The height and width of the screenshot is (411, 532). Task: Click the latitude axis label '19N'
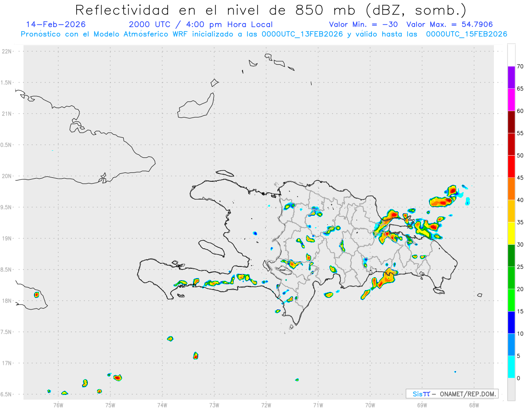[x=7, y=239]
